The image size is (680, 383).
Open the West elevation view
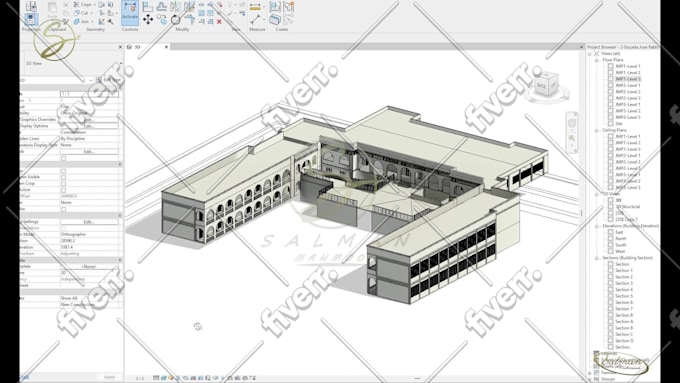point(620,251)
